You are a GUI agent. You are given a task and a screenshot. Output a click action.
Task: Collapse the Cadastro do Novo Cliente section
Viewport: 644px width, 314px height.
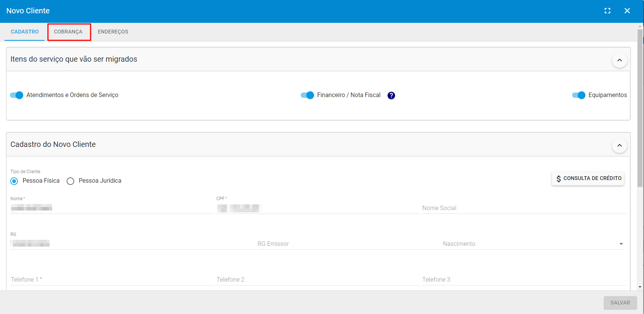click(x=620, y=145)
